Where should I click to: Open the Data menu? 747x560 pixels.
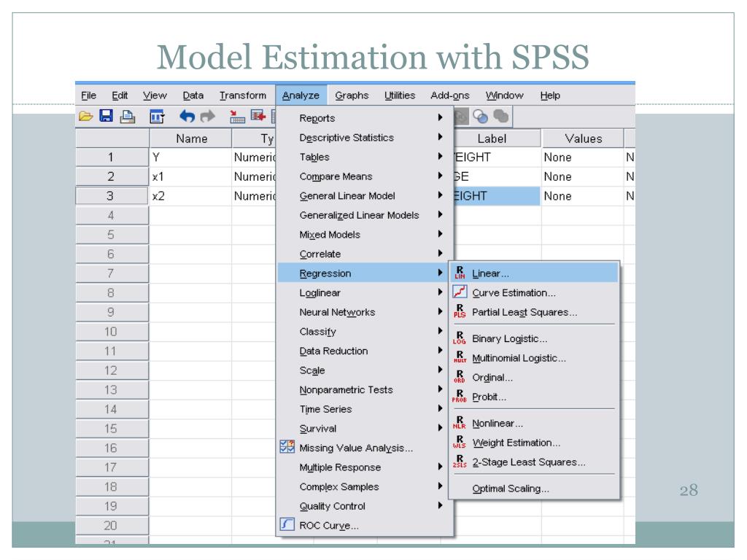pyautogui.click(x=193, y=96)
